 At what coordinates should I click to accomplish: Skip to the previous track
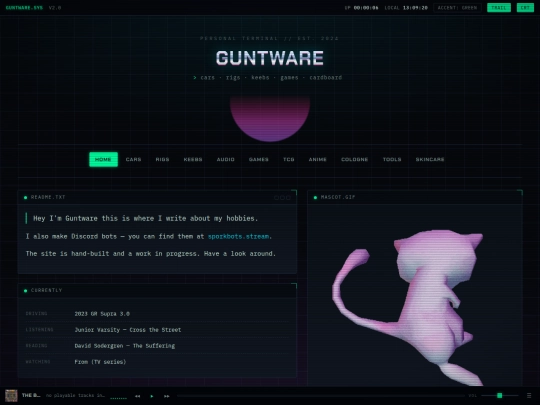(137, 396)
